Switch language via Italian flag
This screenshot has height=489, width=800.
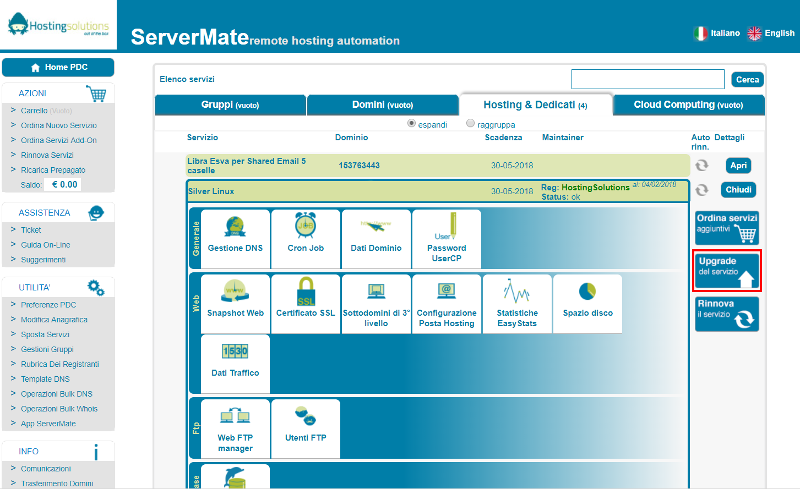click(x=701, y=33)
